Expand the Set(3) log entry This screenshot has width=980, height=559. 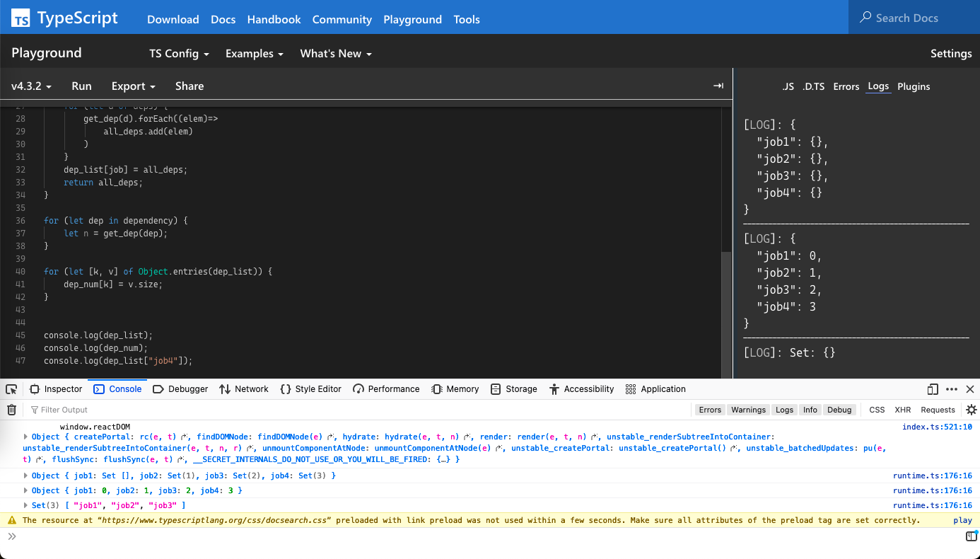tap(26, 505)
